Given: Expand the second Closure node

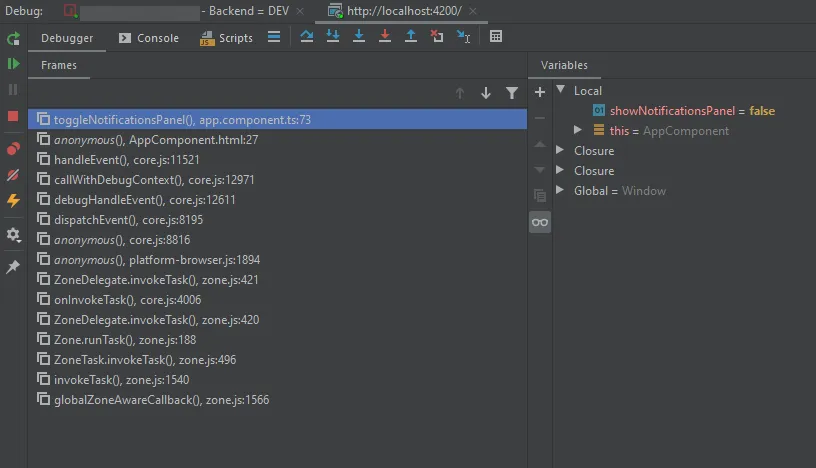Looking at the screenshot, I should pyautogui.click(x=560, y=170).
